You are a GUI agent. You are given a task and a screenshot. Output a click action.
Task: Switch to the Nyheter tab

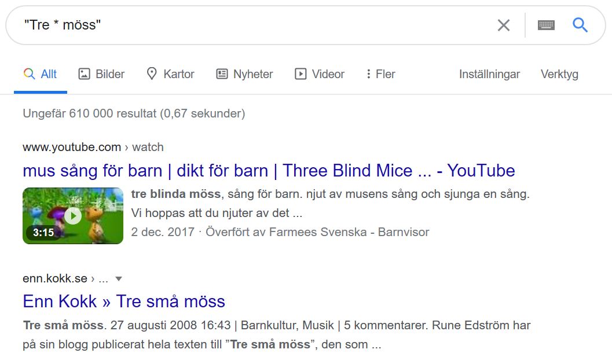tap(245, 73)
